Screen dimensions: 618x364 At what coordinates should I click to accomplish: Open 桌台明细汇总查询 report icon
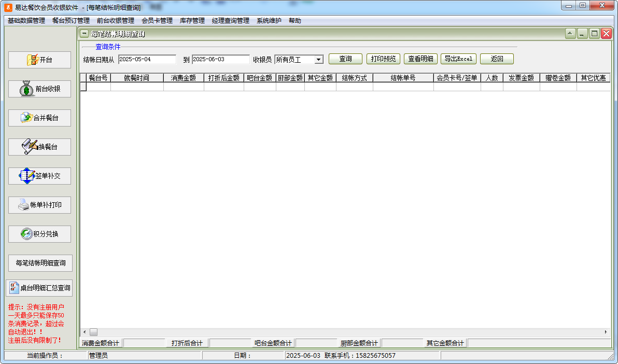(x=15, y=288)
